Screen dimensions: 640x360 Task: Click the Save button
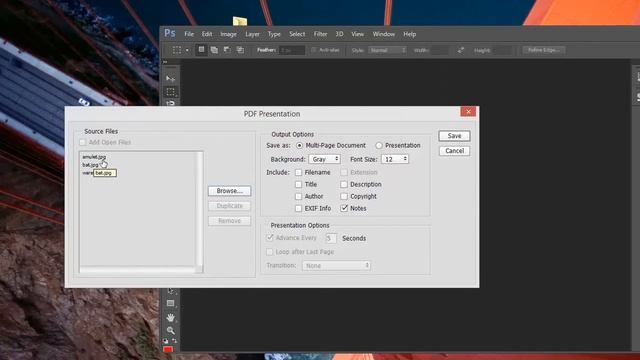454,136
